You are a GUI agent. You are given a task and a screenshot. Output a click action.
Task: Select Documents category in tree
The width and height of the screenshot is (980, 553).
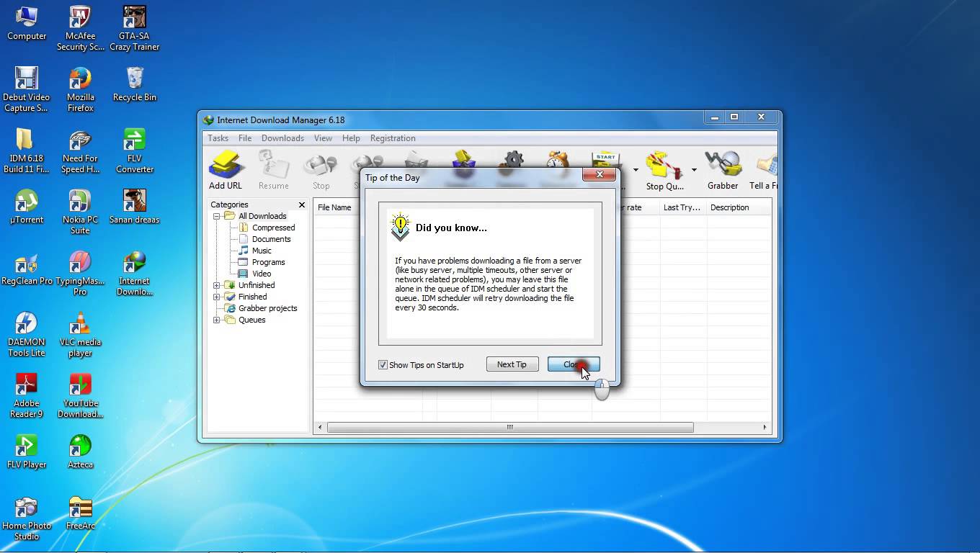[271, 239]
